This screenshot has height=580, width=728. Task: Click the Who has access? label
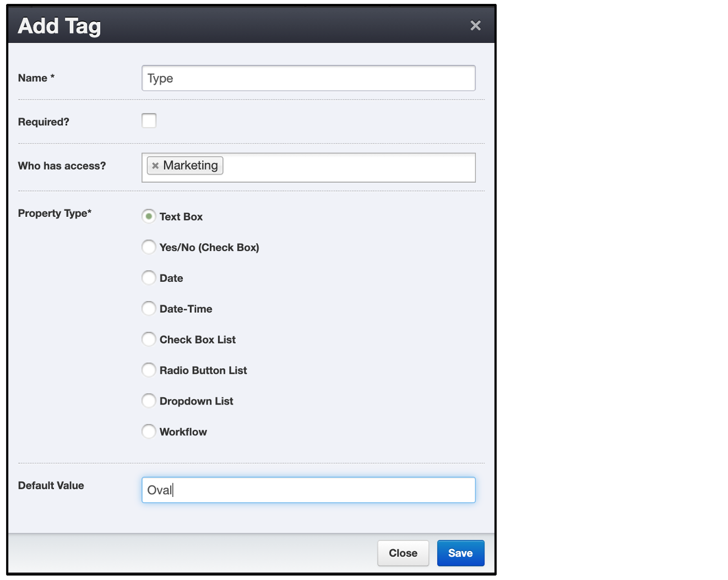pyautogui.click(x=62, y=166)
